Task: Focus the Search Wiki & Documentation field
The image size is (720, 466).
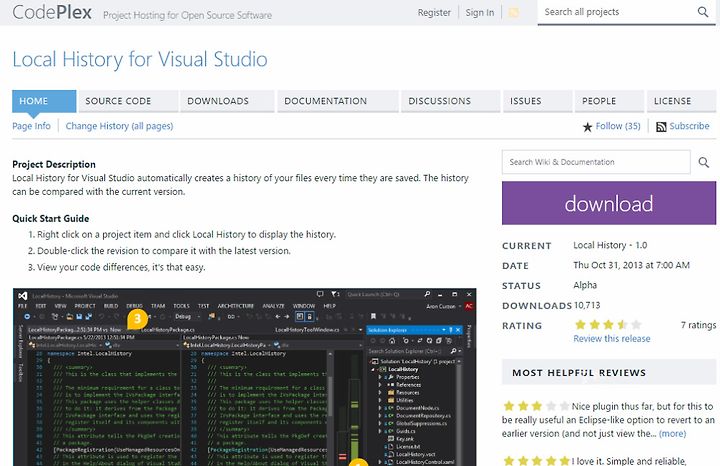Action: click(596, 162)
